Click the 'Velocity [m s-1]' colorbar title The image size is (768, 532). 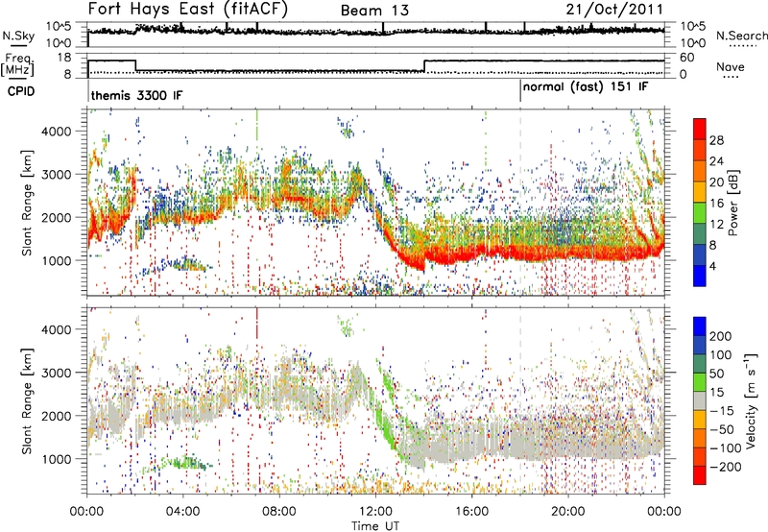pos(752,400)
